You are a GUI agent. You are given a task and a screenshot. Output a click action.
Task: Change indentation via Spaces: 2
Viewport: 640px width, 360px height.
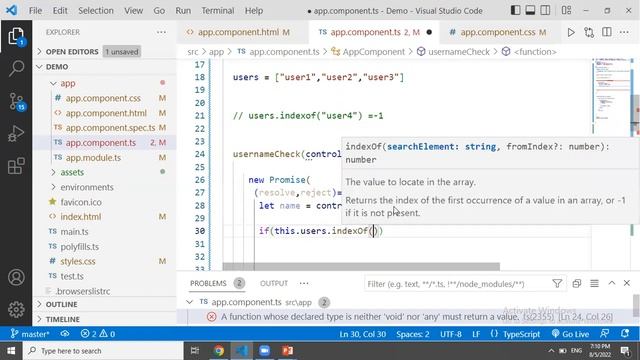pos(412,334)
